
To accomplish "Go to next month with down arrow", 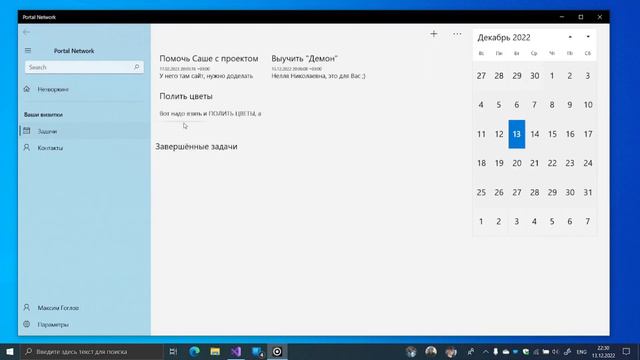I will tap(588, 37).
